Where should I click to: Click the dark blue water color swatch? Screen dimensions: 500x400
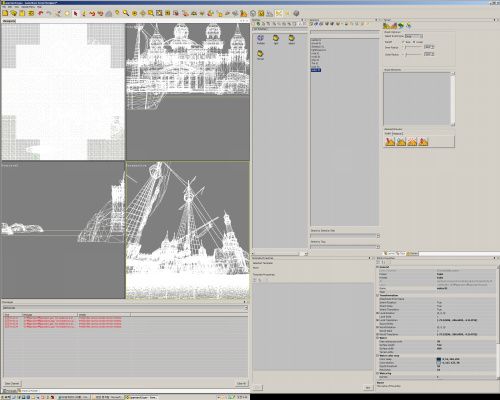tap(439, 359)
